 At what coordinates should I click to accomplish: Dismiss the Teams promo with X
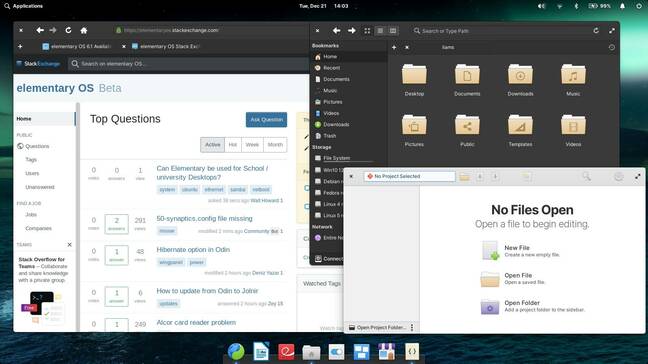(69, 245)
